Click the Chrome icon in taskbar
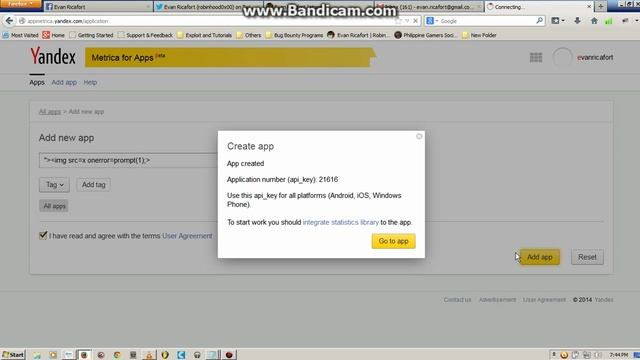This screenshot has width=640, height=360. (117, 355)
